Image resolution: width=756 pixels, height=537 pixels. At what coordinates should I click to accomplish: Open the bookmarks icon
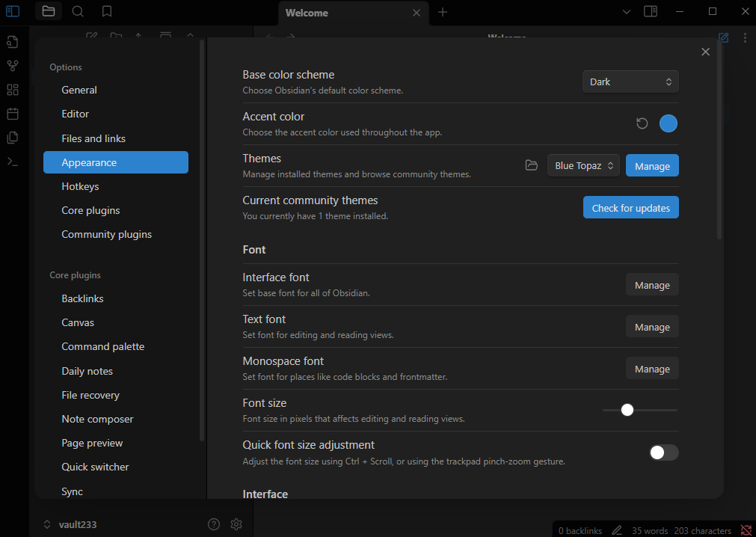click(107, 11)
